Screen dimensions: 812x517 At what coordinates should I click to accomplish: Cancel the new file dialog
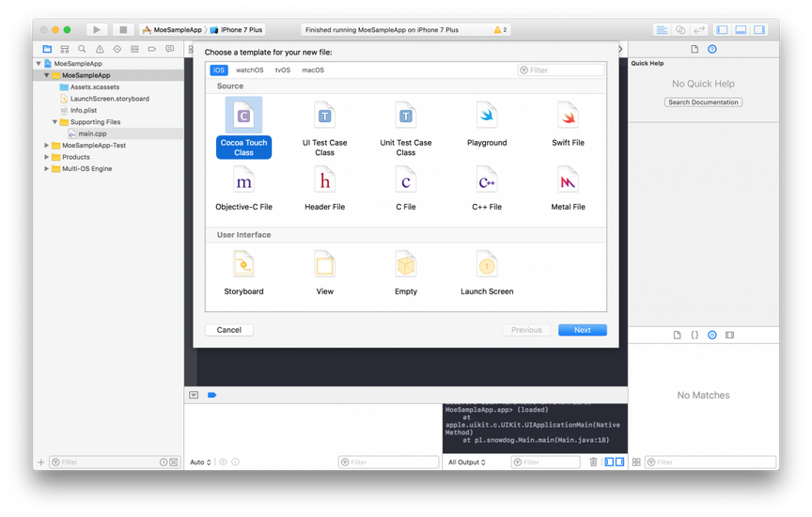tap(229, 330)
